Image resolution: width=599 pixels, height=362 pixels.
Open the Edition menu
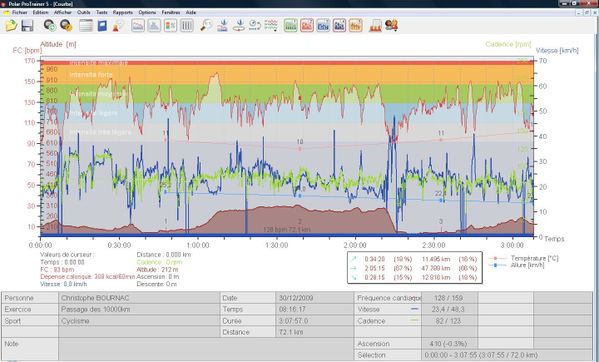[x=40, y=12]
